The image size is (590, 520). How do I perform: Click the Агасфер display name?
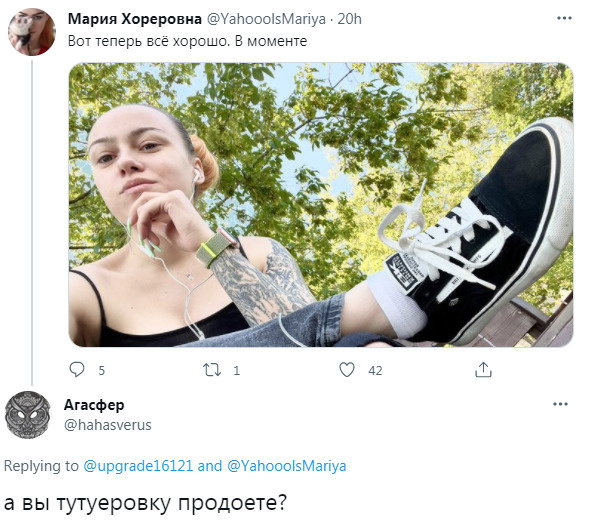(x=94, y=405)
